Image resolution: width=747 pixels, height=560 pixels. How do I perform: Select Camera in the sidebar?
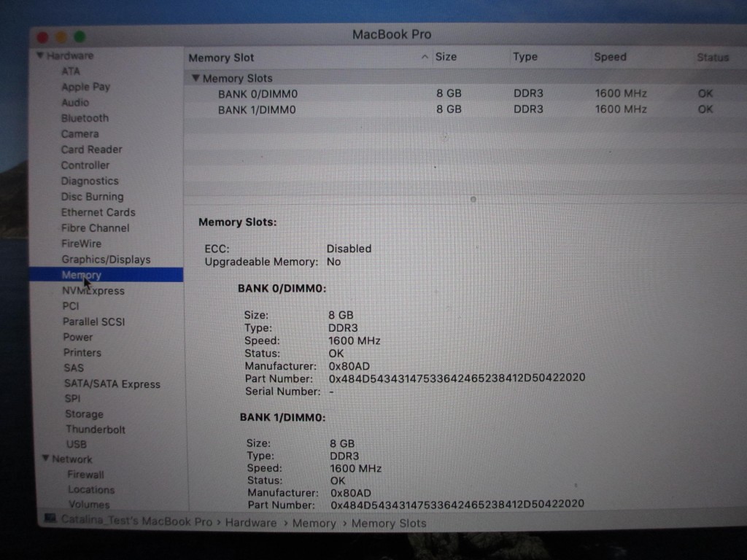pos(80,134)
